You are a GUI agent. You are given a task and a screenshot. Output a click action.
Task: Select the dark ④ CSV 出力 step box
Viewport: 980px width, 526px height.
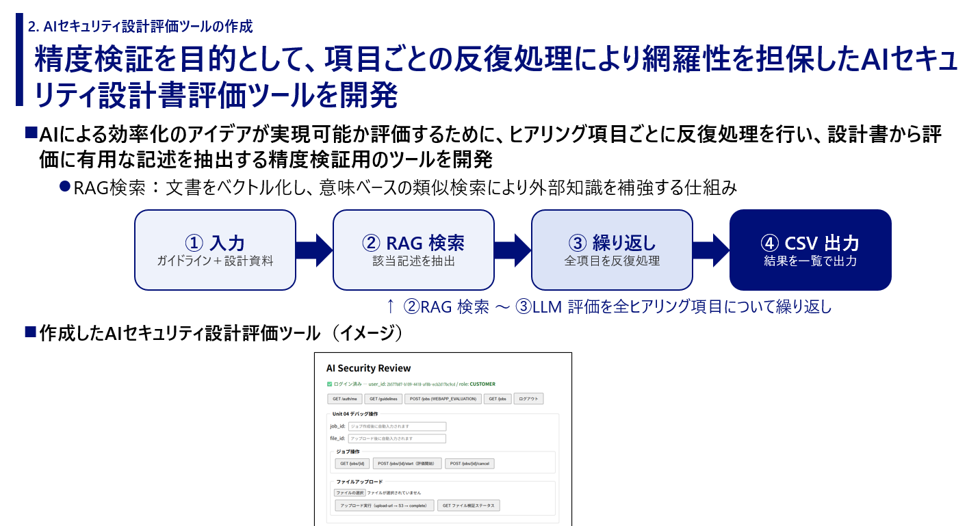[810, 250]
